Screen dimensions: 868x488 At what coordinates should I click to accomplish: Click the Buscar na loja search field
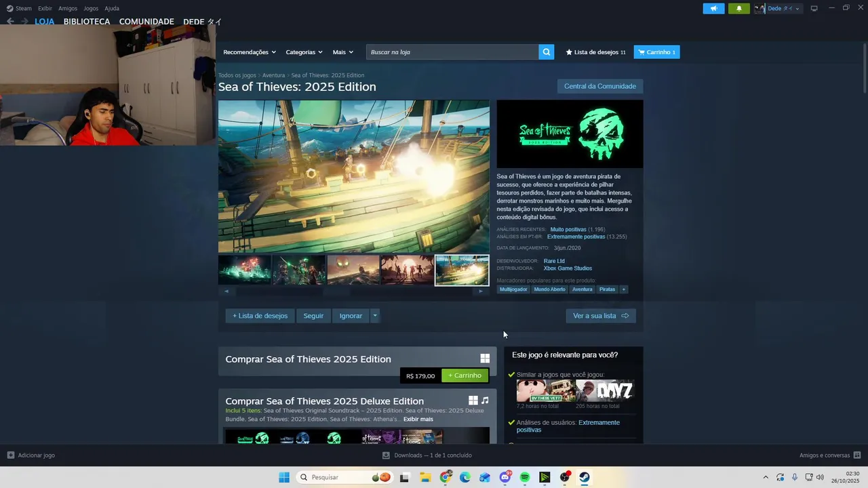[452, 52]
